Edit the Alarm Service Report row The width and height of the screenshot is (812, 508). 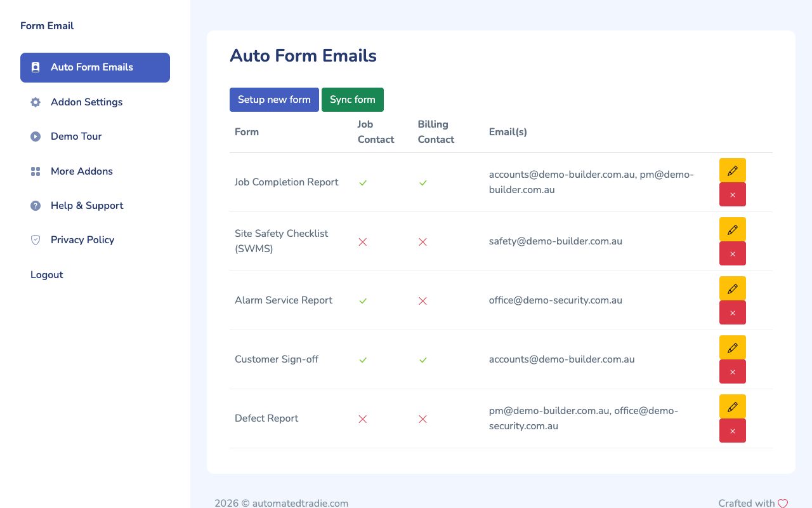pyautogui.click(x=733, y=288)
